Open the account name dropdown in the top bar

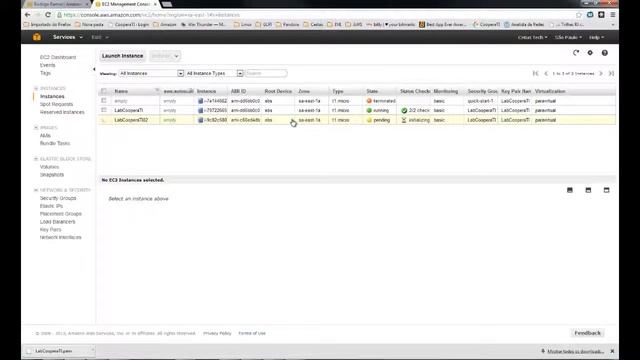click(x=532, y=37)
